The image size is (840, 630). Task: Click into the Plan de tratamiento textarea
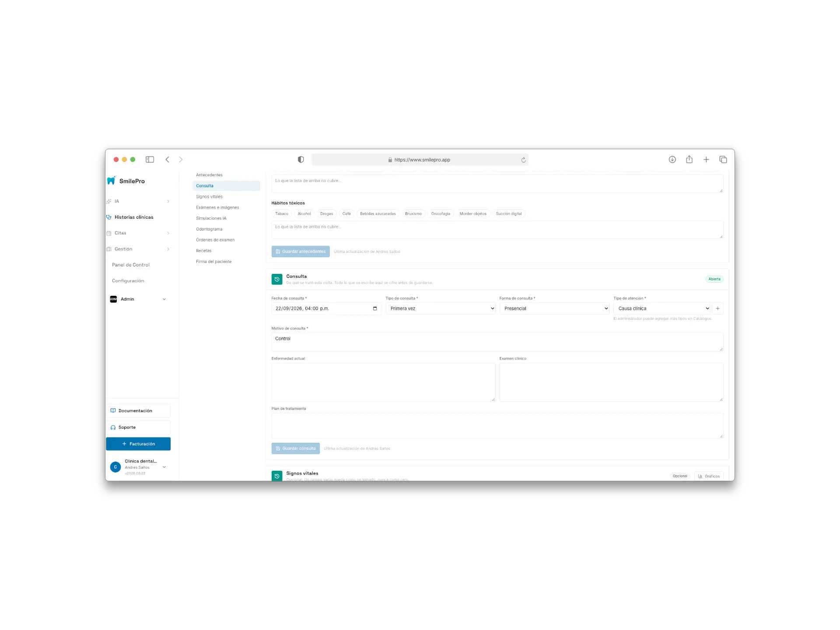(497, 426)
